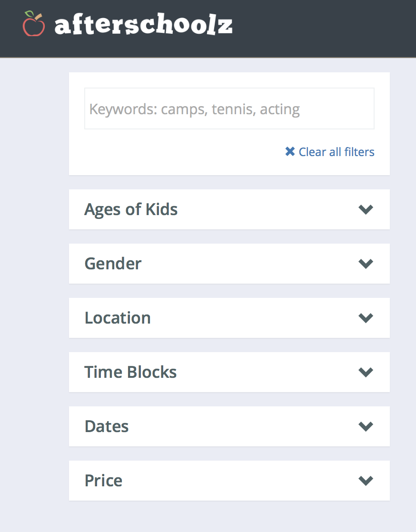The width and height of the screenshot is (416, 532).
Task: Open the Gender filter heading
Action: tap(113, 264)
